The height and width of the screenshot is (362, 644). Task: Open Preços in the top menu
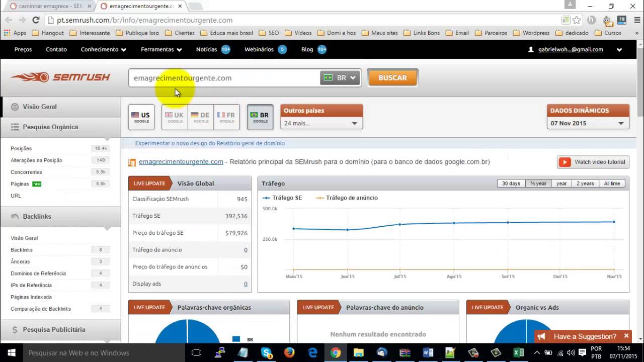pos(23,50)
